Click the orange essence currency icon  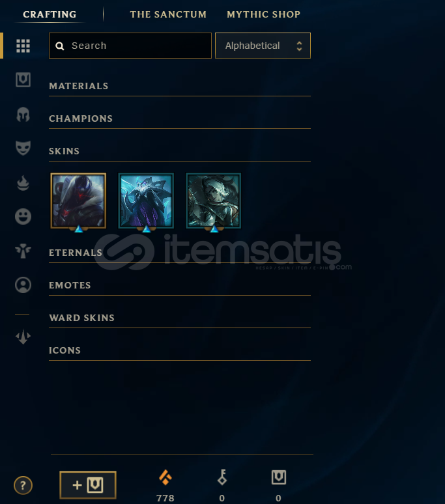pyautogui.click(x=165, y=477)
